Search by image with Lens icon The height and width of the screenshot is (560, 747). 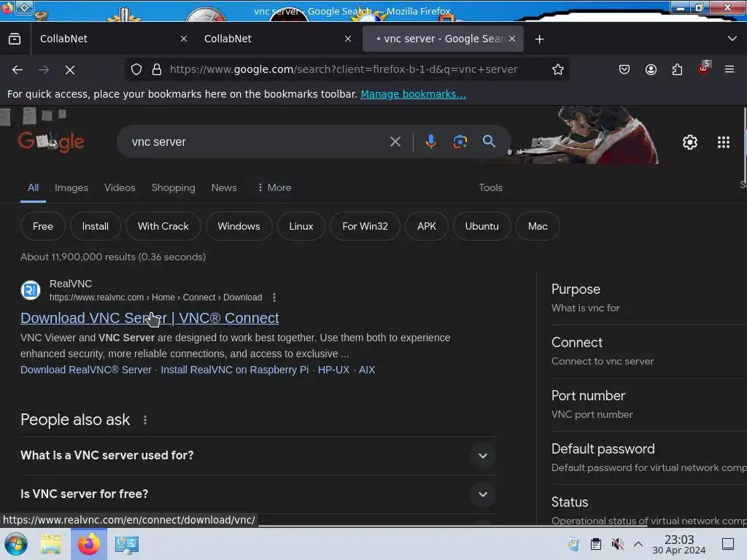pos(460,141)
